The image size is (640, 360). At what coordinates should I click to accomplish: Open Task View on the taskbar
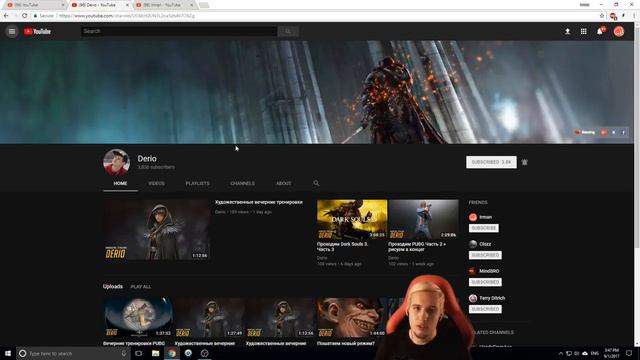point(139,353)
